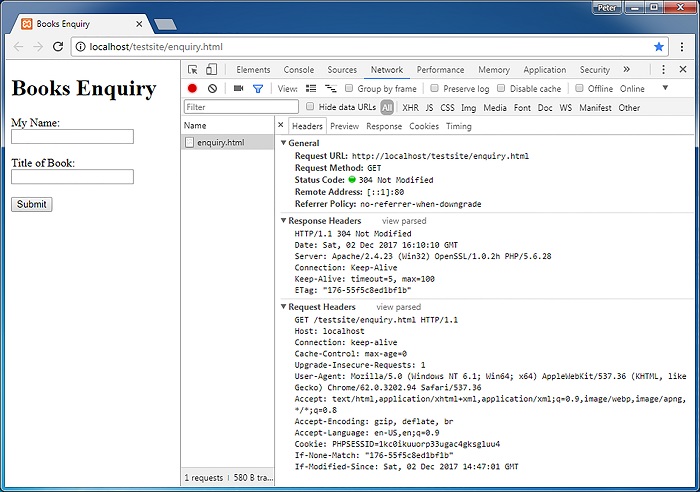The height and width of the screenshot is (492, 700).
Task: Focus the Title of Book field
Action: pyautogui.click(x=72, y=176)
